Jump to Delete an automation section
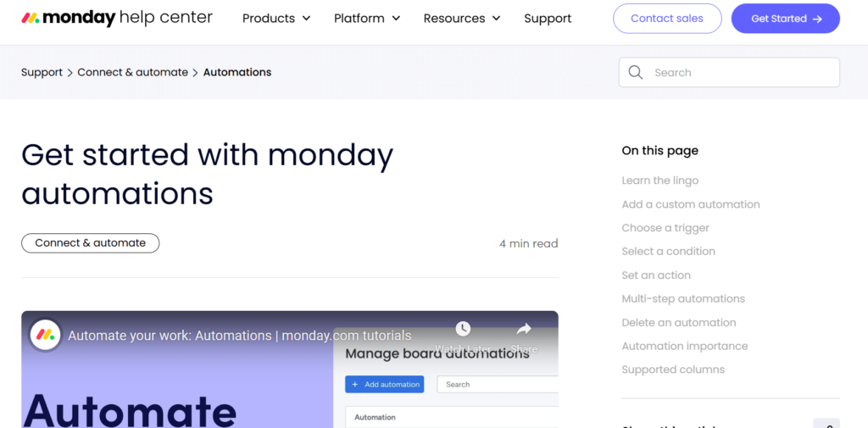Image resolution: width=868 pixels, height=428 pixels. [x=679, y=323]
